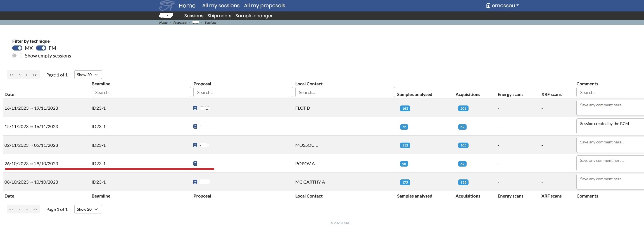644x226 pixels.
Task: Click the 206 acquisitions badge
Action: pos(463,109)
